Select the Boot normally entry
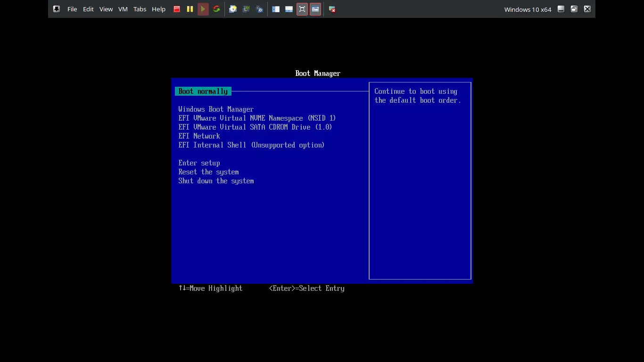 pyautogui.click(x=203, y=91)
